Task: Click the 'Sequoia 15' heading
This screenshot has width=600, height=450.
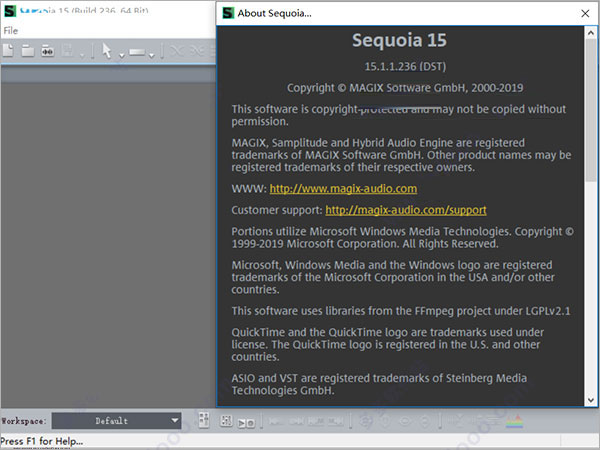Action: [x=399, y=40]
